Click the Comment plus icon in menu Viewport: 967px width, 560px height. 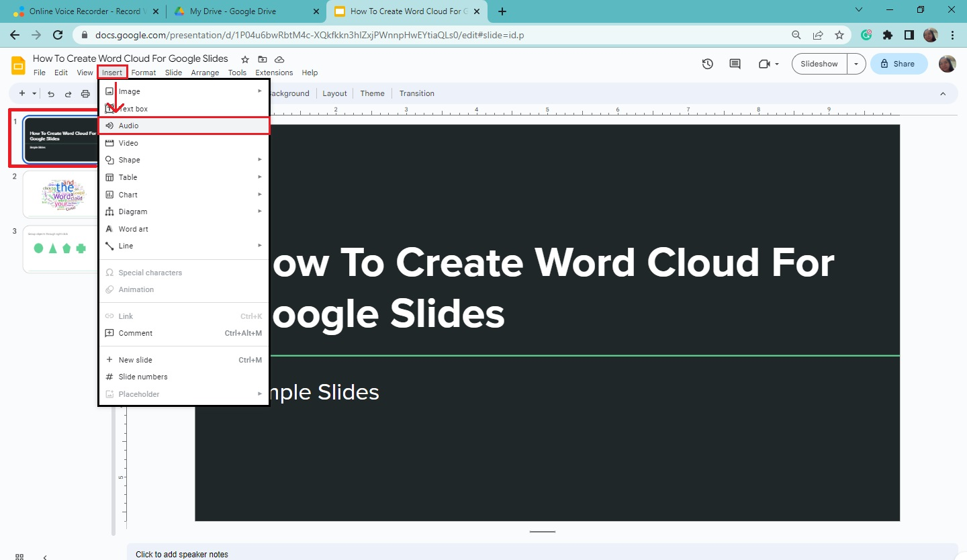(x=109, y=333)
